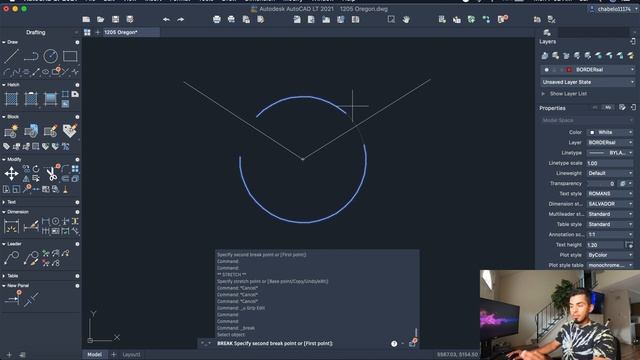Open the Color White swatch dropdown

(x=610, y=132)
